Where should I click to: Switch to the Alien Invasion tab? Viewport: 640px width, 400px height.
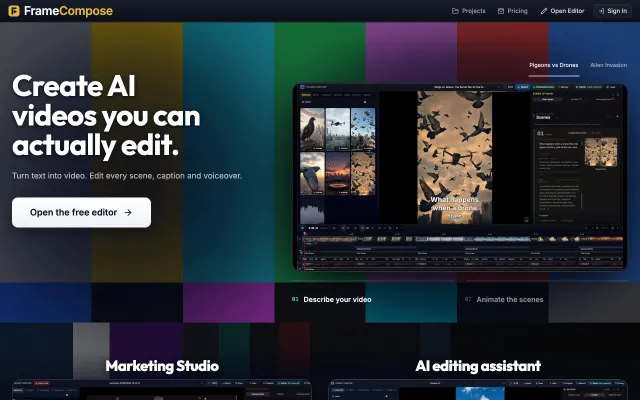coord(608,65)
